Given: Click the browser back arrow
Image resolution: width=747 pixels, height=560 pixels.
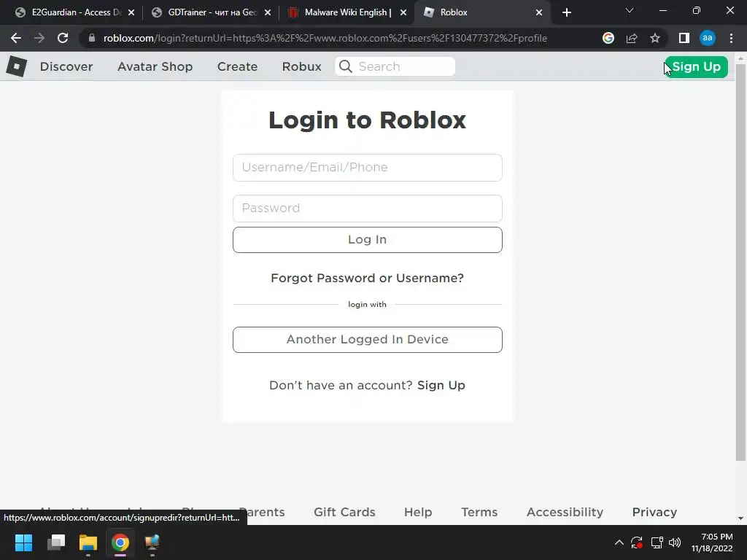Looking at the screenshot, I should (16, 38).
